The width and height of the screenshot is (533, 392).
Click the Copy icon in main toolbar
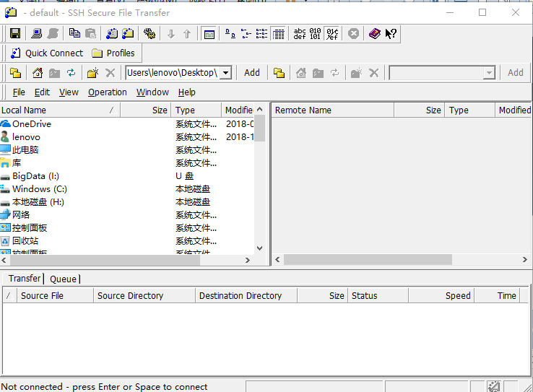click(74, 34)
